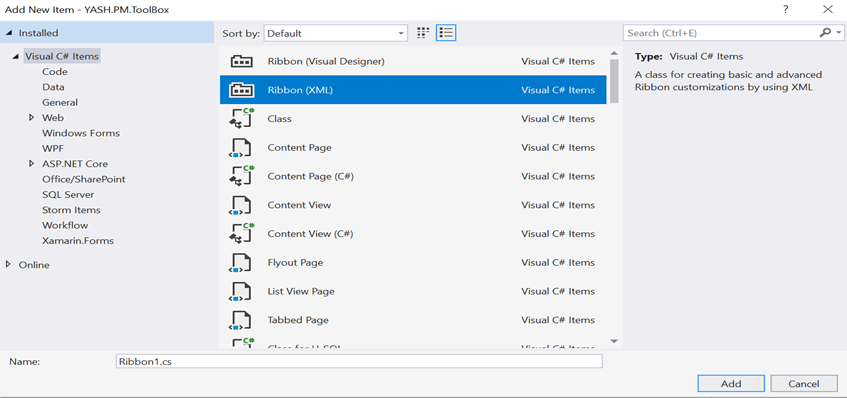Open the Sort by Default dropdown
Image resolution: width=847 pixels, height=398 pixels.
pos(335,33)
